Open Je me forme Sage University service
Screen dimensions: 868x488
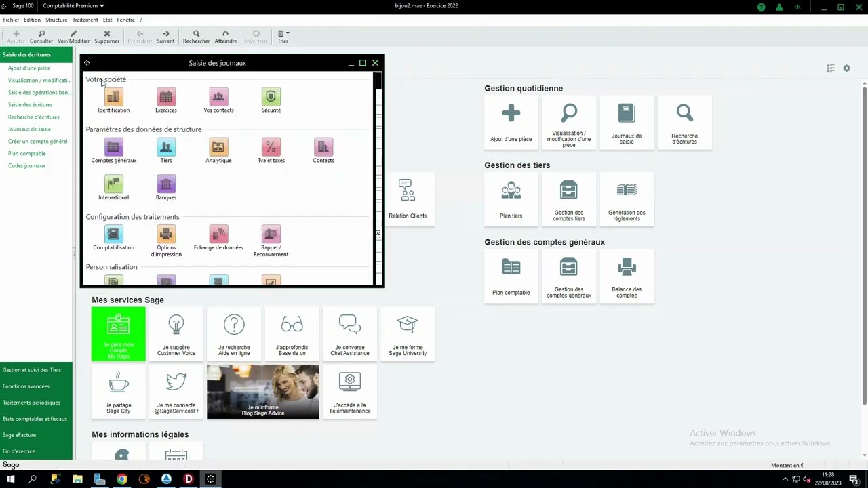408,334
